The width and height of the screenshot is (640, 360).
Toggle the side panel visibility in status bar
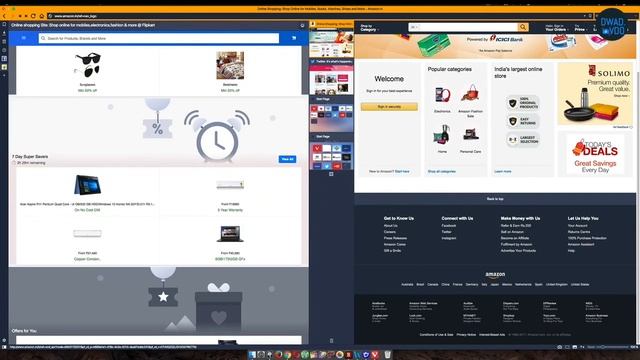click(4, 347)
